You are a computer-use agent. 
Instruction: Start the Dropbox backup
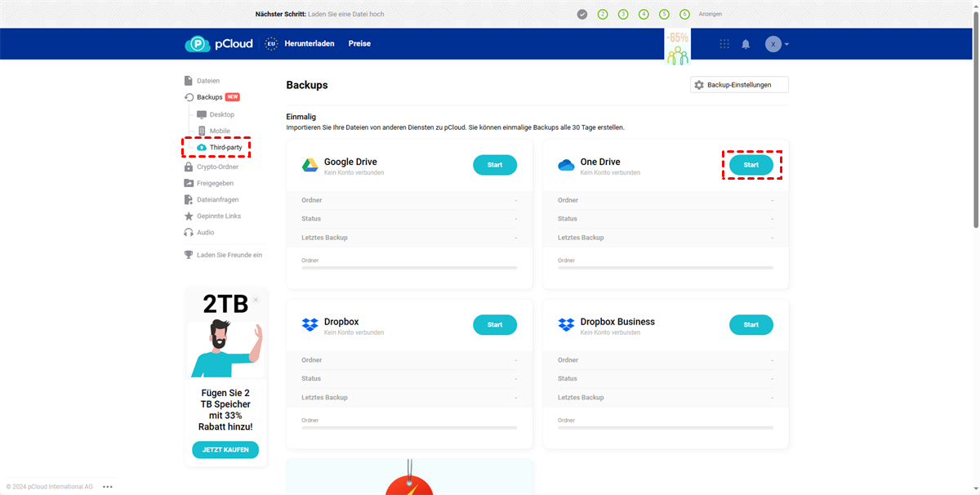click(495, 324)
